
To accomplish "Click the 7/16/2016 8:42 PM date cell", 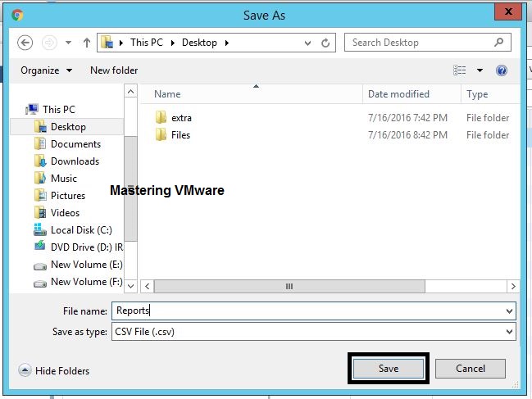I will click(407, 135).
